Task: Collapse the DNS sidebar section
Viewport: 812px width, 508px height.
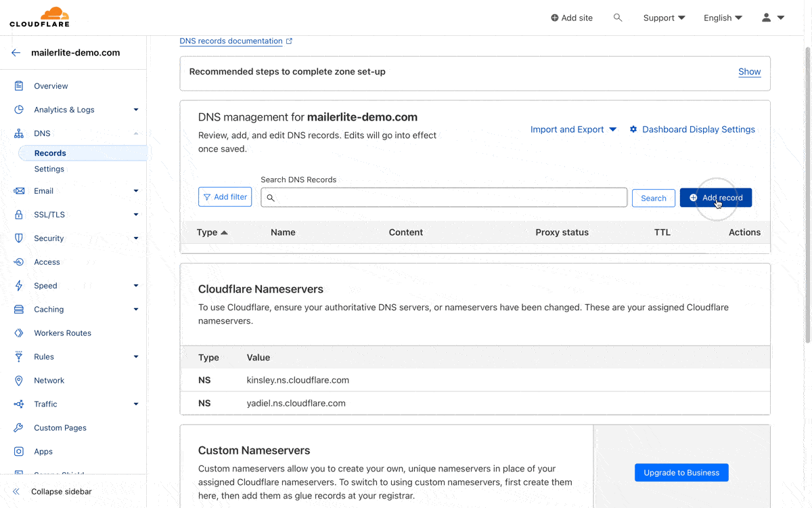Action: pos(136,133)
